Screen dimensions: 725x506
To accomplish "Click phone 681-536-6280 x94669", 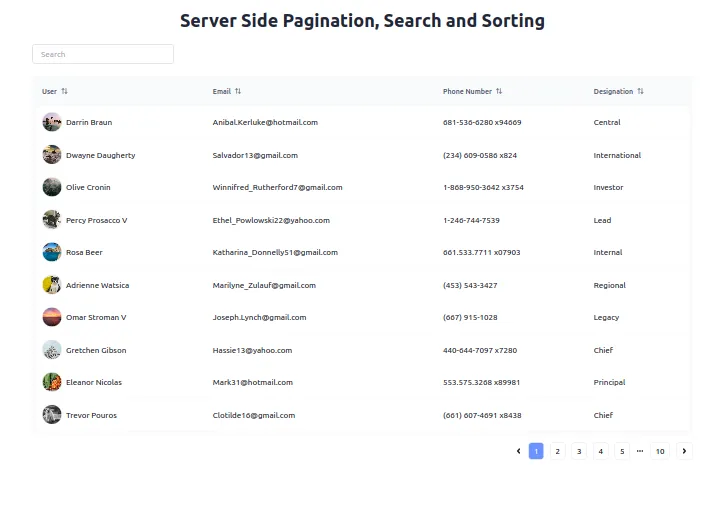I will (482, 122).
